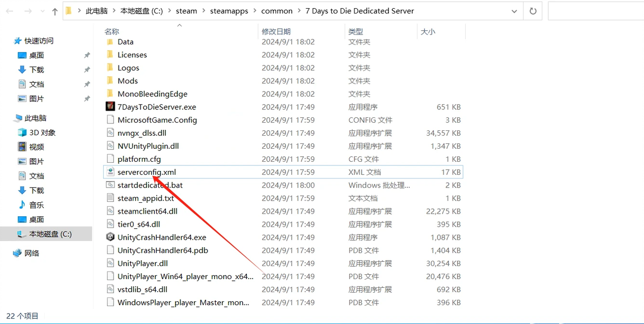Select the MonoBleedingEdge folder icon
The height and width of the screenshot is (324, 644).
click(110, 94)
